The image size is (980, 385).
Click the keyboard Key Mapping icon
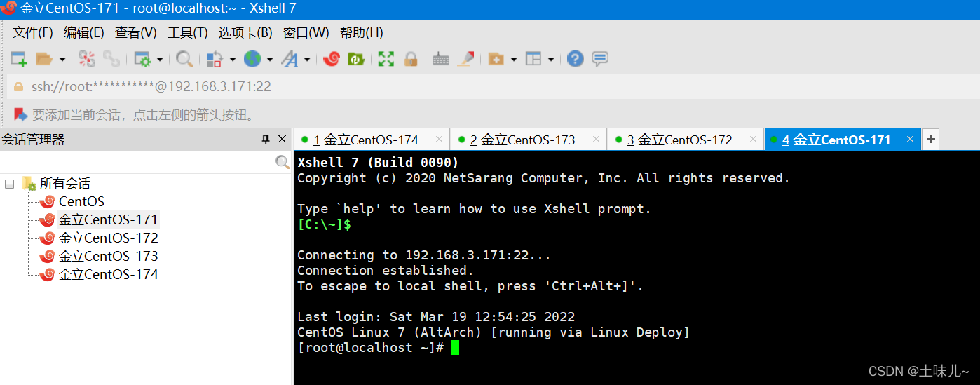point(441,60)
